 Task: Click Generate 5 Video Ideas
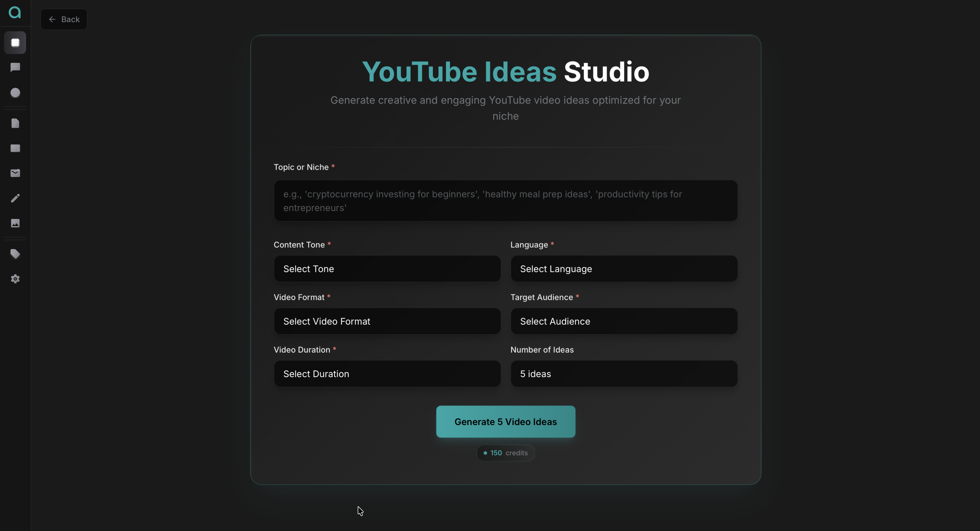(x=505, y=421)
